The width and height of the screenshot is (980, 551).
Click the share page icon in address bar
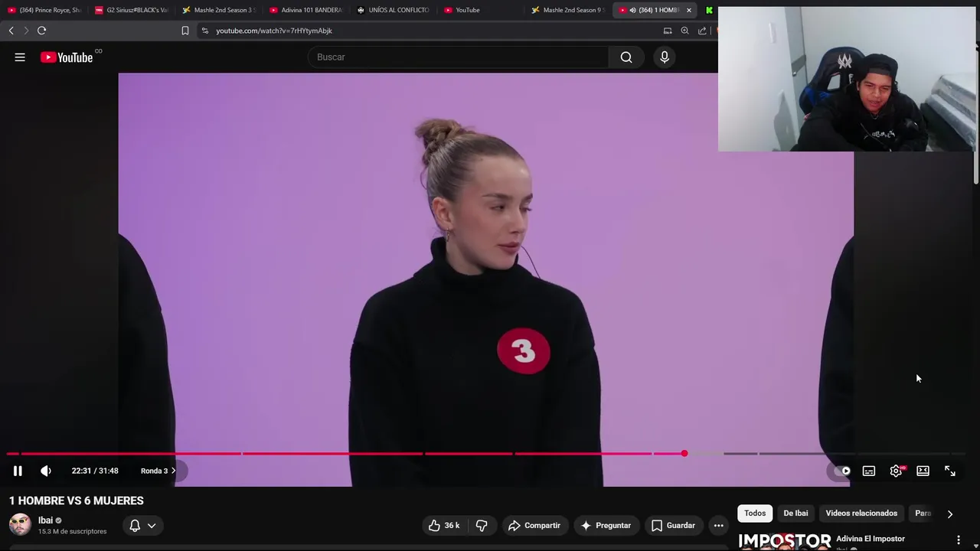[702, 31]
